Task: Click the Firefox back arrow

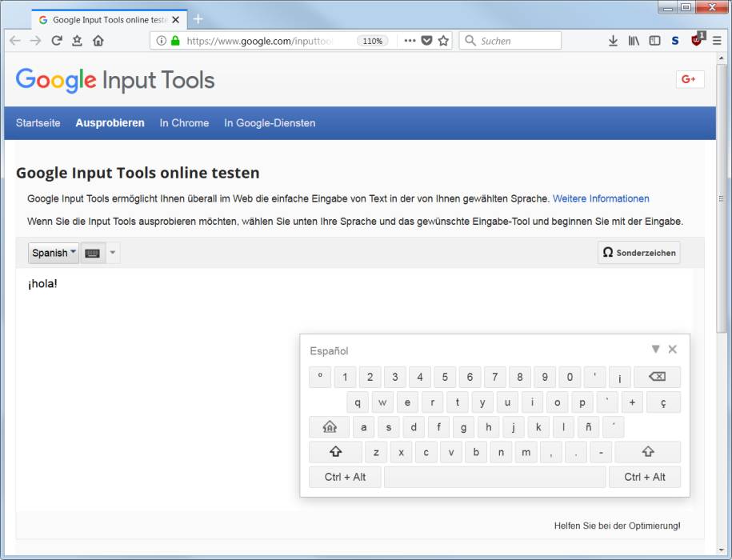Action: pos(15,41)
